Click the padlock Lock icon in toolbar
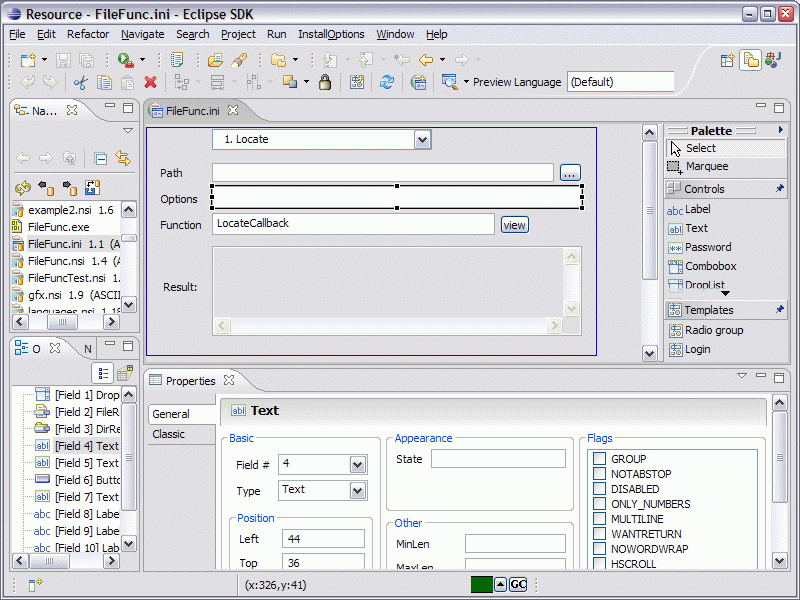 (x=327, y=82)
